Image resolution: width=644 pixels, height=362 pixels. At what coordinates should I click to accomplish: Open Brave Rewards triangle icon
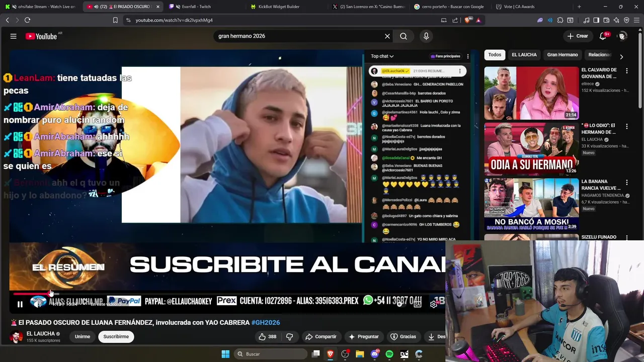click(x=478, y=20)
